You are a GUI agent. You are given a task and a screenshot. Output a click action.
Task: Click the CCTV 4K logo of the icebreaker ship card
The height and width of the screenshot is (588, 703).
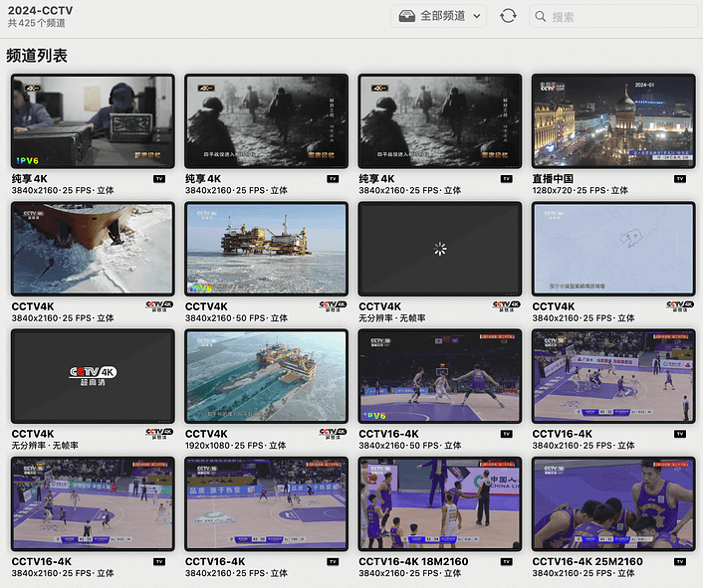[159, 306]
